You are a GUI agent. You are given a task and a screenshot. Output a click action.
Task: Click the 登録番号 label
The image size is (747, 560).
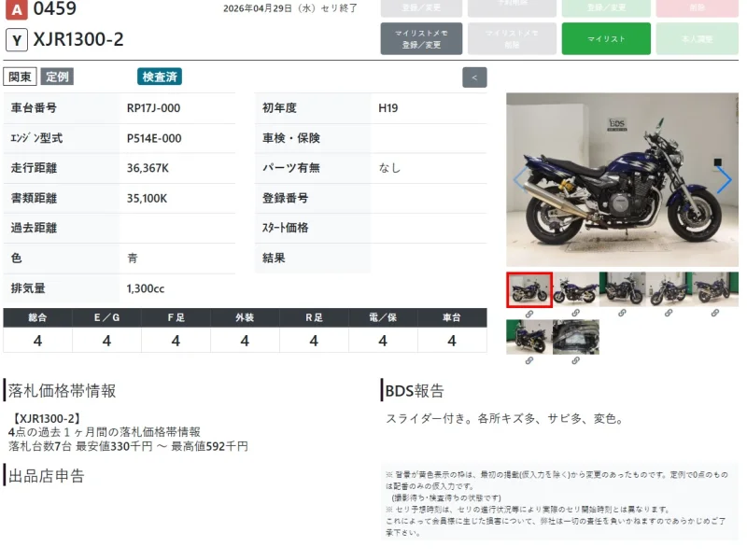coord(286,198)
